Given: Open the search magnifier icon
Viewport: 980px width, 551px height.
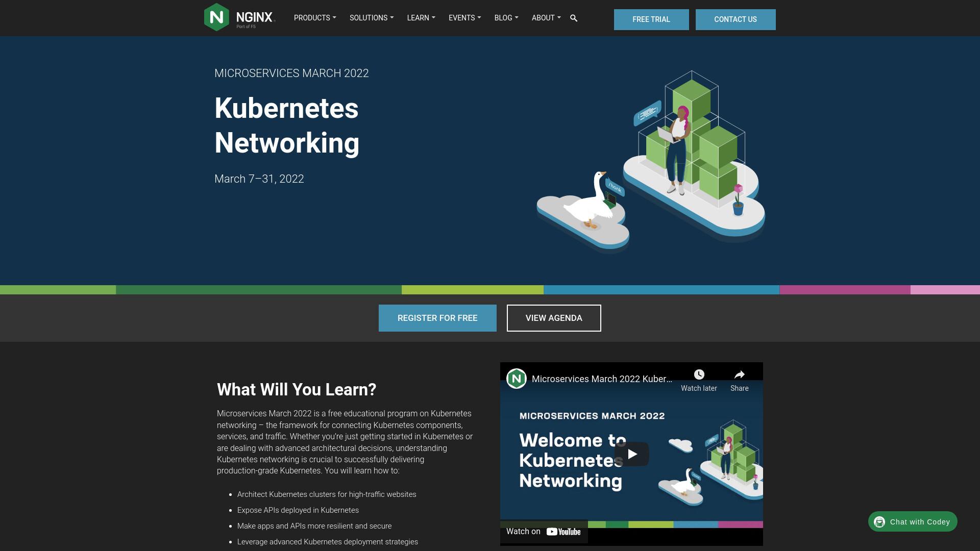Looking at the screenshot, I should click(x=574, y=18).
